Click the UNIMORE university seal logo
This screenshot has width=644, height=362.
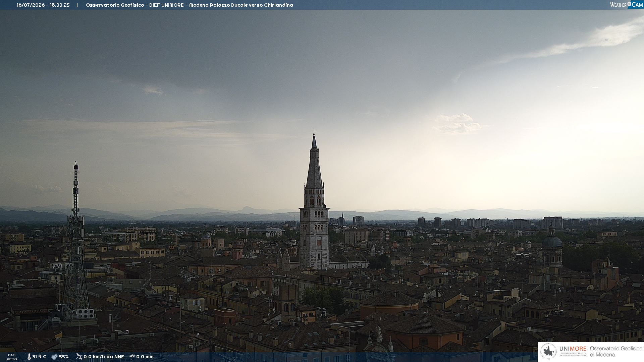click(548, 352)
